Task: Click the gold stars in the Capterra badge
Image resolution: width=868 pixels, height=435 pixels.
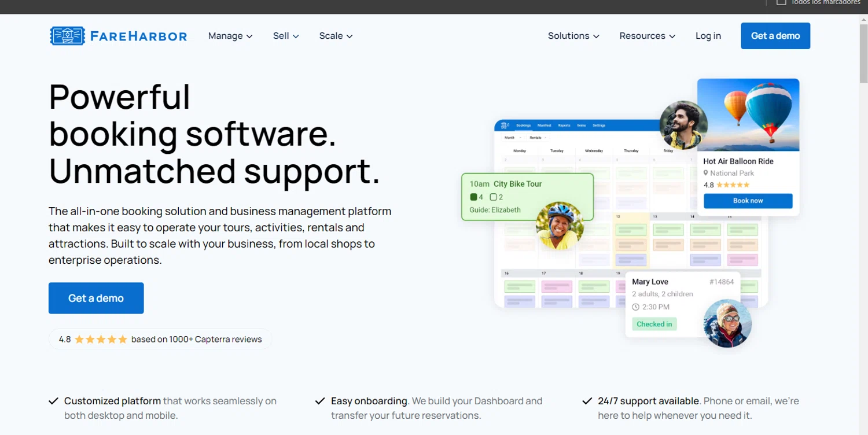Action: click(x=101, y=340)
